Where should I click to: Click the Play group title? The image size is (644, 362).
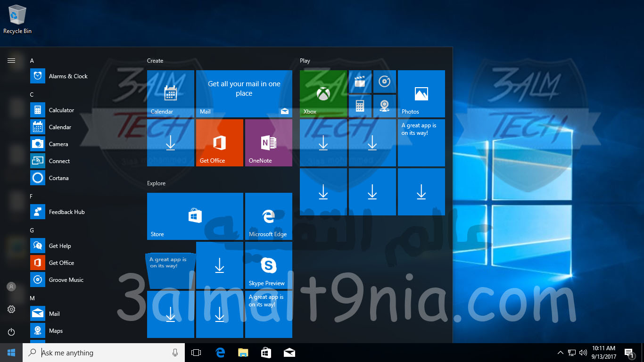point(305,61)
